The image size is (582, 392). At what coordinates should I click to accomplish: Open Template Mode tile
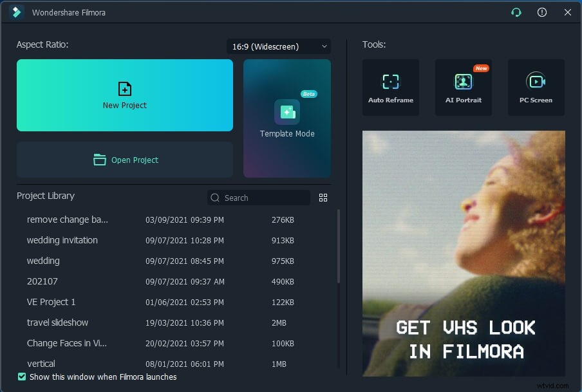point(286,118)
